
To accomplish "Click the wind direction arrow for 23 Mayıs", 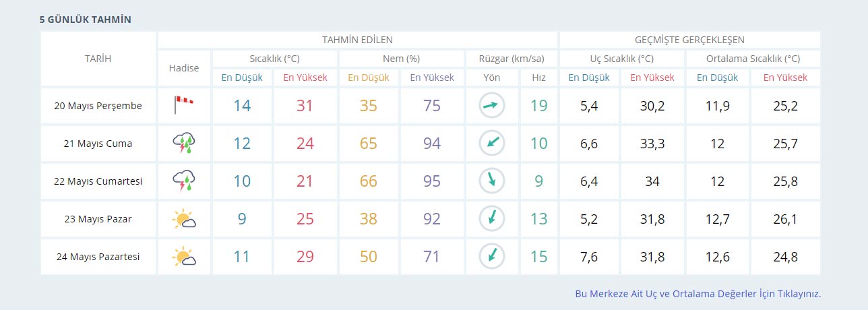I will 492,219.
